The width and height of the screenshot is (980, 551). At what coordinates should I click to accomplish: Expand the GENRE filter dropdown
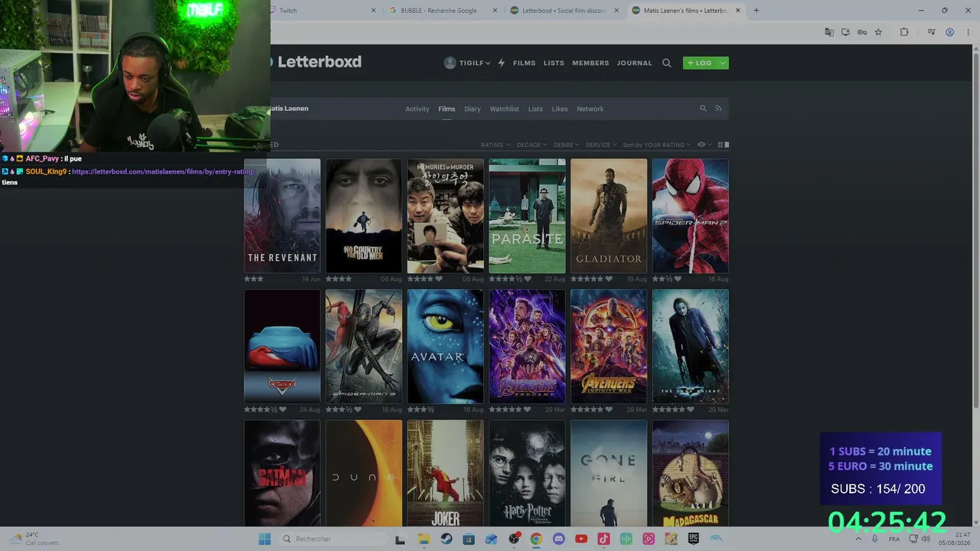pos(566,145)
